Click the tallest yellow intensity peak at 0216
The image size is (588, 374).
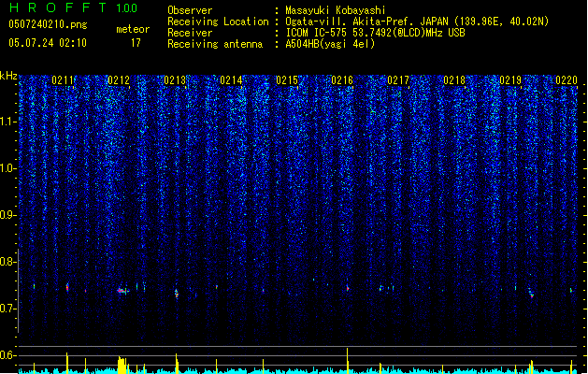pyautogui.click(x=347, y=361)
